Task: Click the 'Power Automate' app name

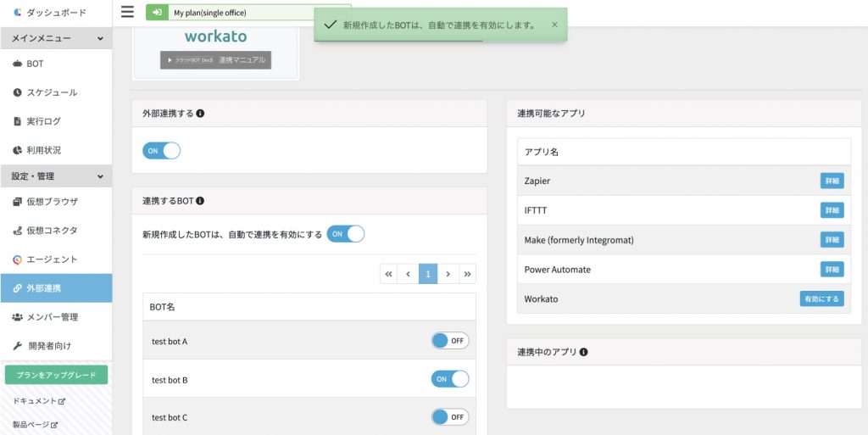Action: (x=558, y=270)
